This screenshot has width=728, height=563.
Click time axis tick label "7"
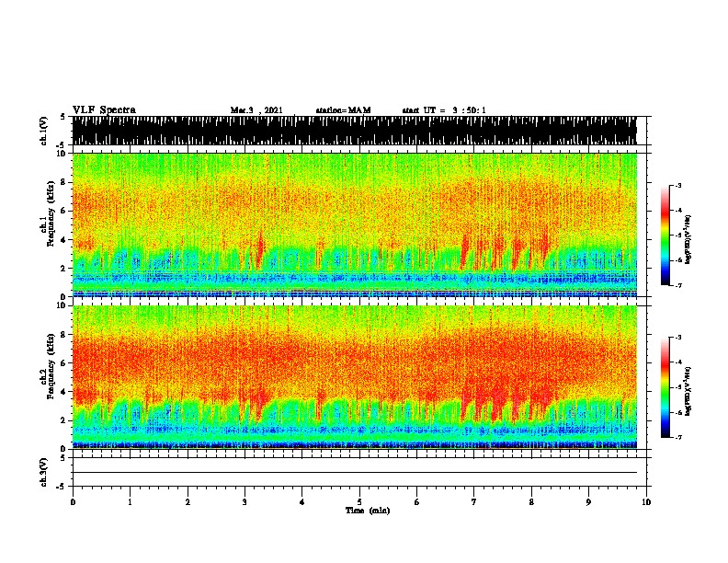[474, 502]
